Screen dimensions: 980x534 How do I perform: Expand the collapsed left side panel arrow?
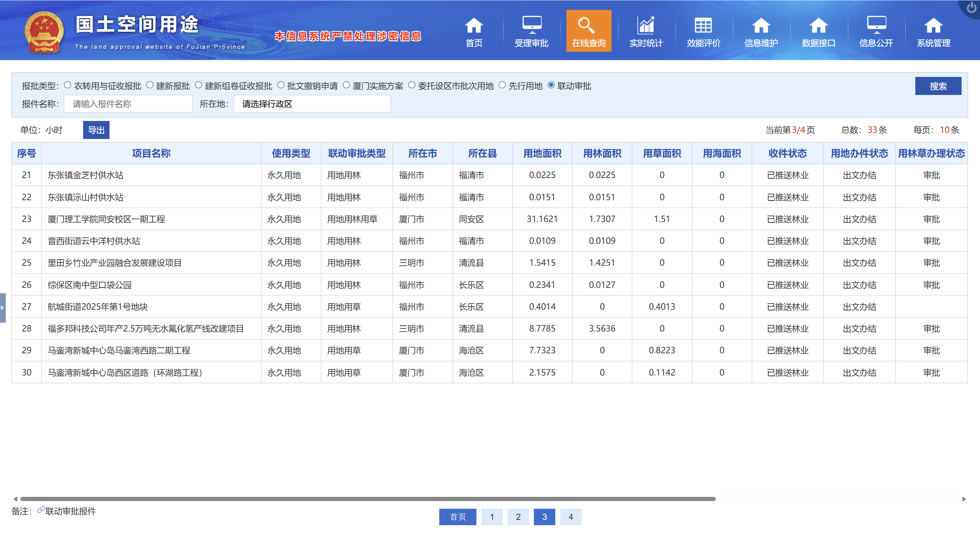coord(3,307)
